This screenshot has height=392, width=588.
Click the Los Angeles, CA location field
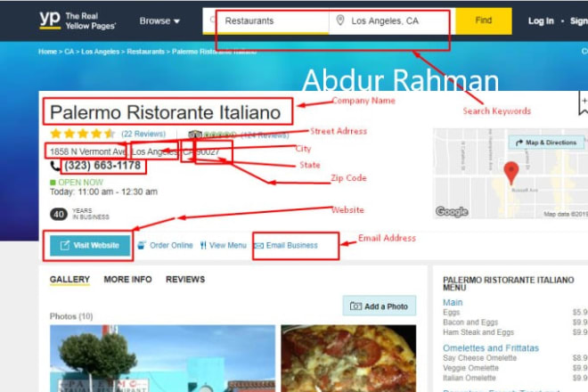pos(392,21)
